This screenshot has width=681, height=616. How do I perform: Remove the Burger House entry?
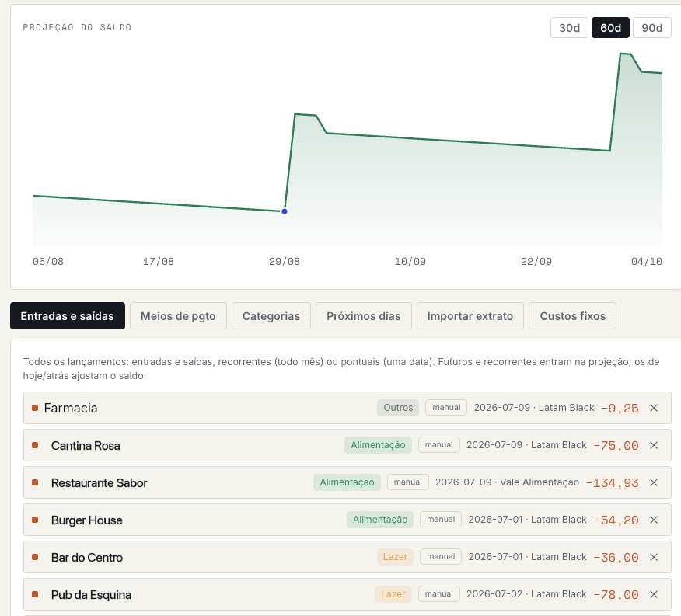(654, 520)
